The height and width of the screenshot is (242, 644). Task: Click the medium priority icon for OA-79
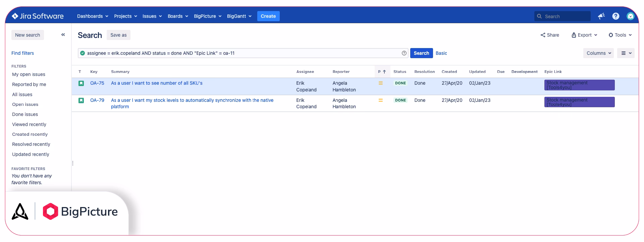click(x=380, y=100)
